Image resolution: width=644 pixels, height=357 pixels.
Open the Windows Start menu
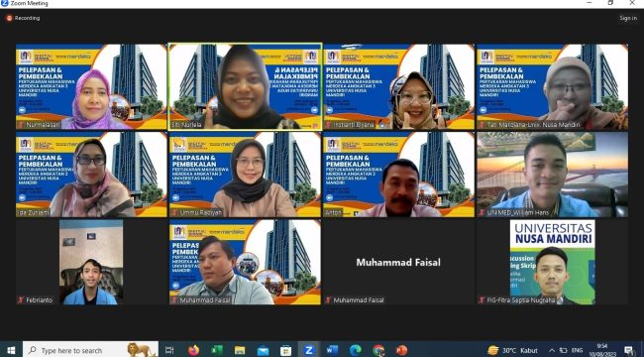[x=11, y=350]
